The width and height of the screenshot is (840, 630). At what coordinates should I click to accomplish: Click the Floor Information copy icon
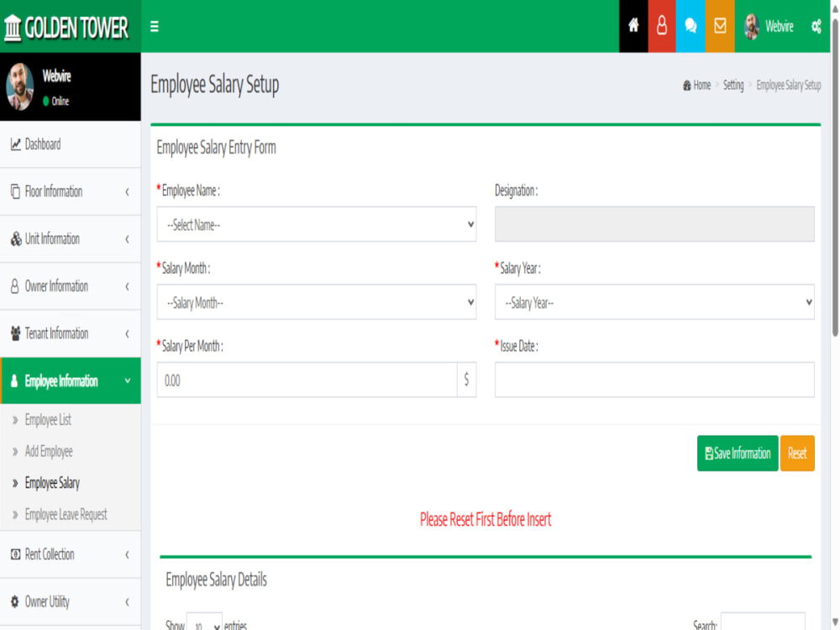click(15, 192)
